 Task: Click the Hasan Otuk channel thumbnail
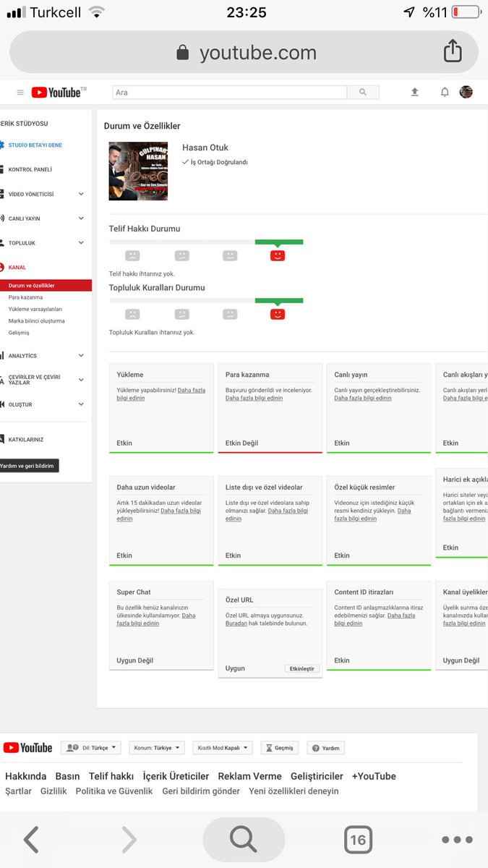(x=138, y=171)
